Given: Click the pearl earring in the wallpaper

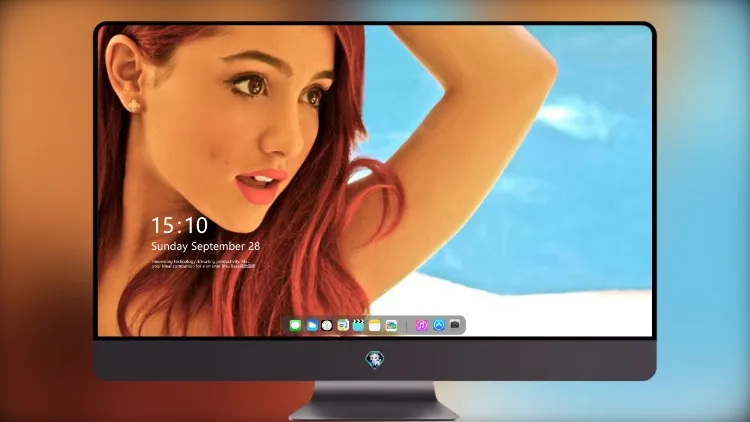Looking at the screenshot, I should 134,105.
